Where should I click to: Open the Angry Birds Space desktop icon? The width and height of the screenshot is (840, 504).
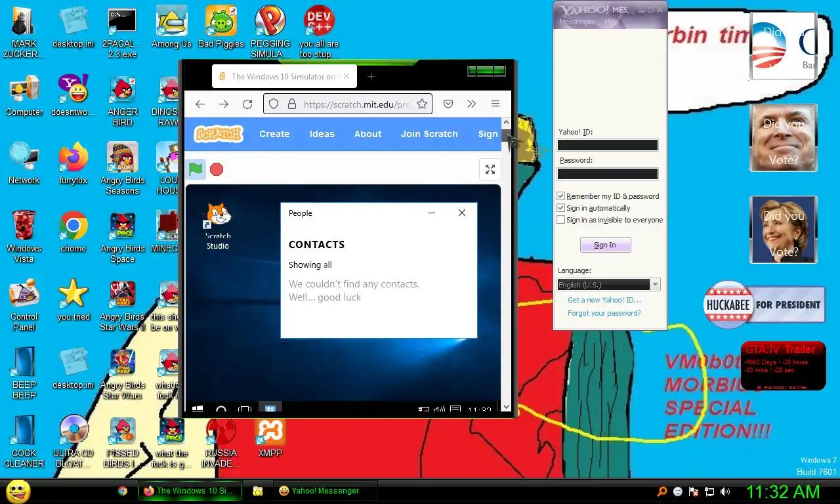point(123,238)
